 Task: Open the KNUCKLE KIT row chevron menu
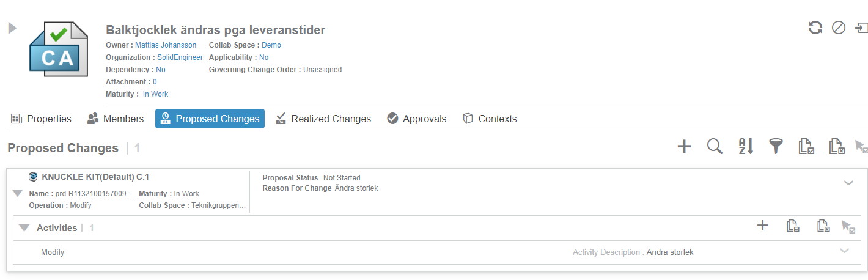tap(848, 182)
